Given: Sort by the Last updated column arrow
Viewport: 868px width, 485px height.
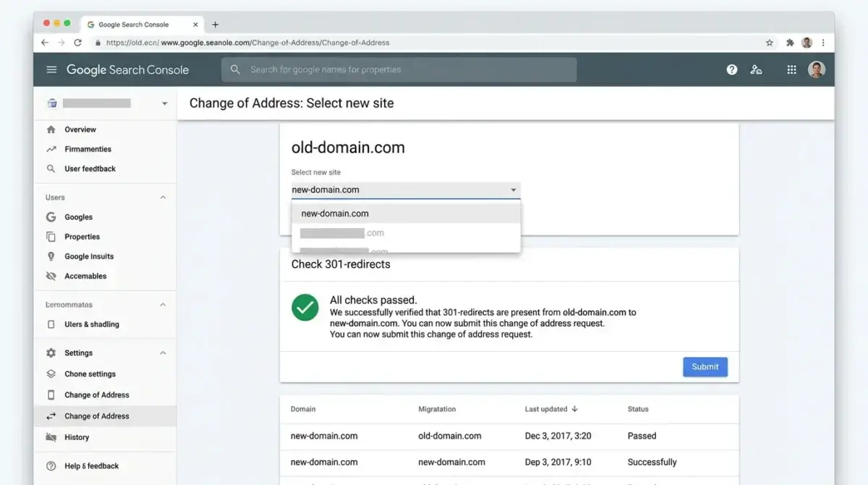Looking at the screenshot, I should point(575,409).
